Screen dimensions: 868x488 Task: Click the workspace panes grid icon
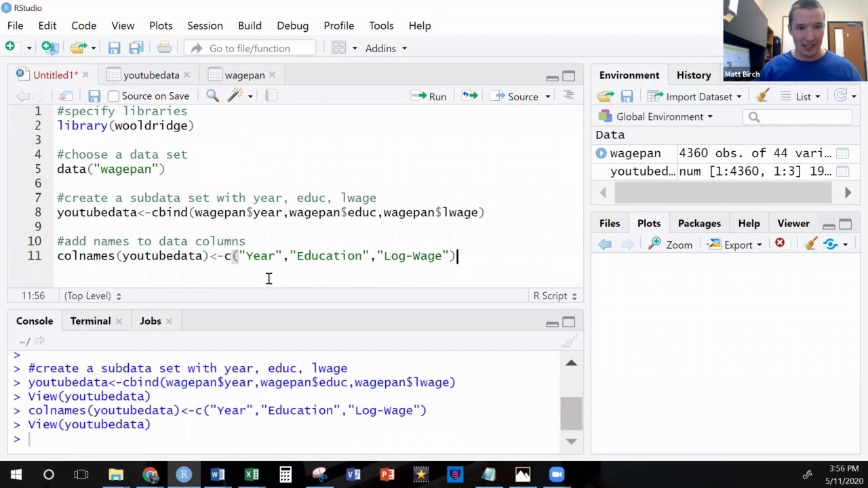(338, 48)
